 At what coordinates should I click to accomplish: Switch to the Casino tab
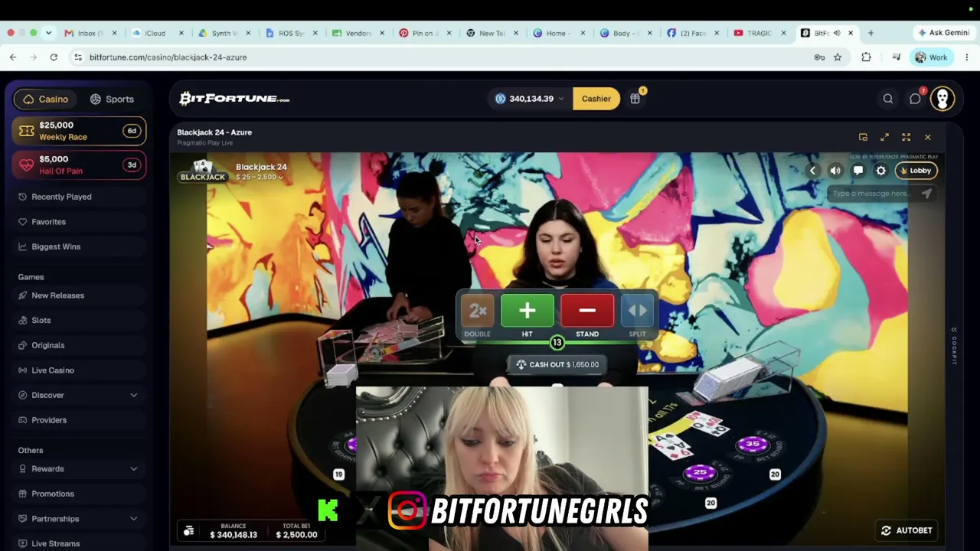(46, 99)
